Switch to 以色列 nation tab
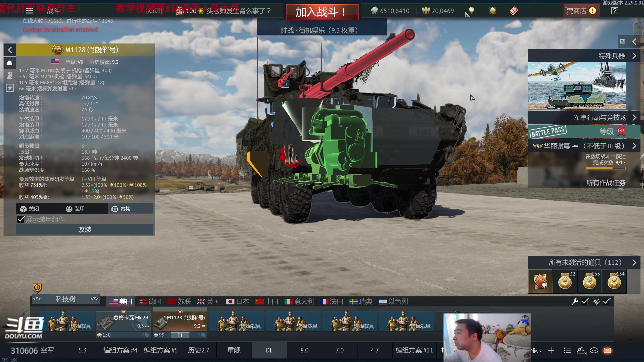 point(393,301)
